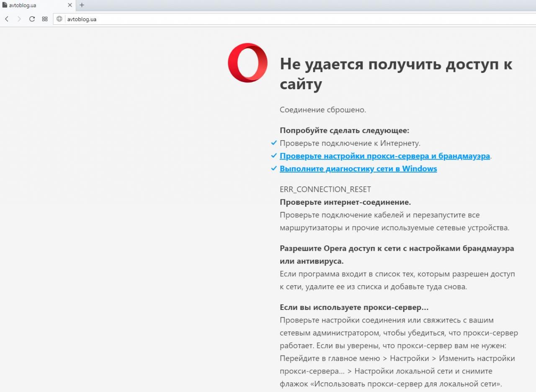This screenshot has width=536, height=392.
Task: Click 'Проверьте подключение к Интернету.' text
Action: (350, 143)
